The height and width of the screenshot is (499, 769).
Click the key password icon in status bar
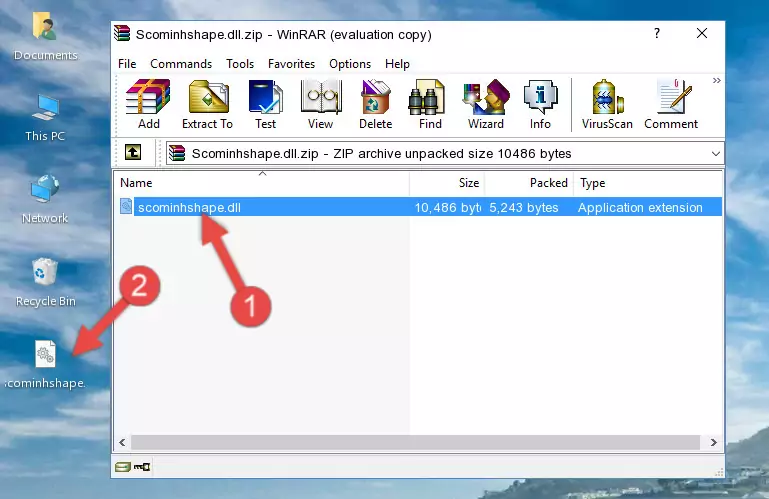click(x=142, y=467)
